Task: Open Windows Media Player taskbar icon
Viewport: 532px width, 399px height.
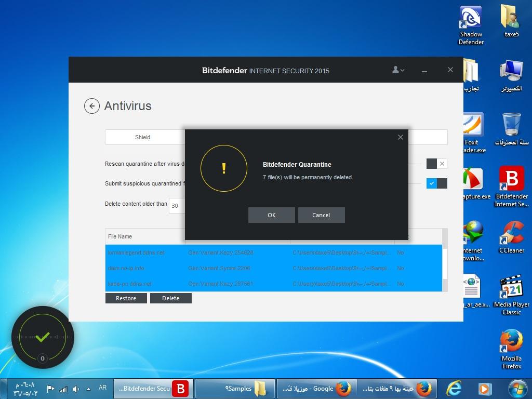Action: click(x=485, y=389)
